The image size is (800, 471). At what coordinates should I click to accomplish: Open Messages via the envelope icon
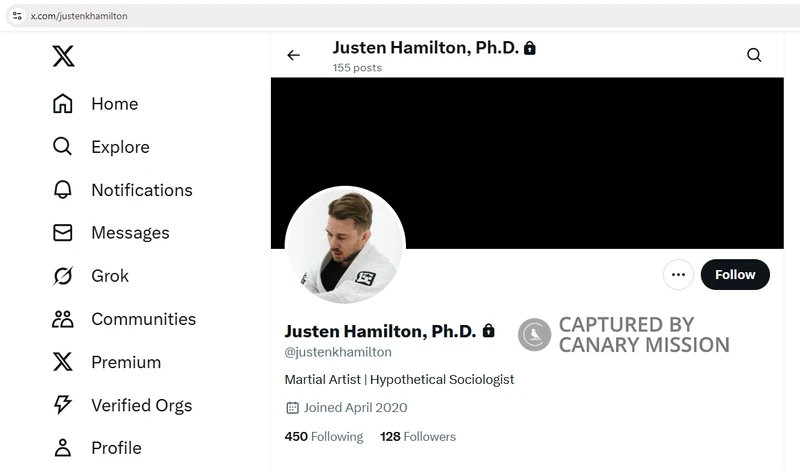[x=63, y=233]
